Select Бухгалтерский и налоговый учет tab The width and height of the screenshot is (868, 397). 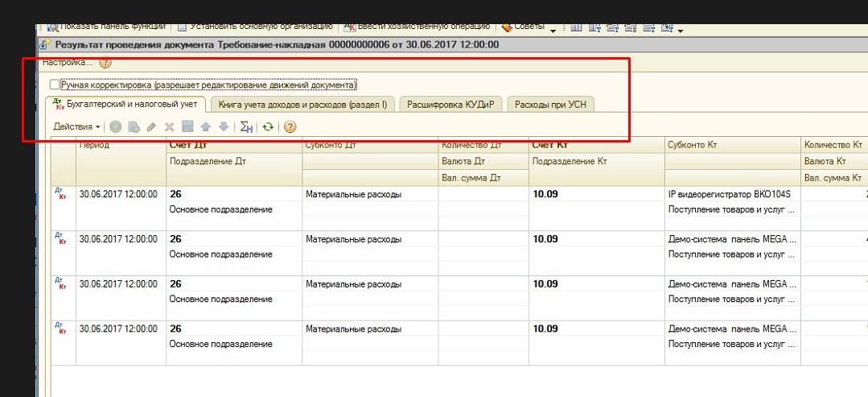127,105
